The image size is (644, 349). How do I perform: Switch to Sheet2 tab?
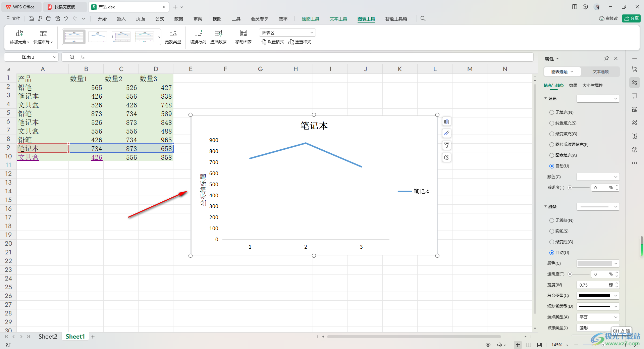[48, 337]
